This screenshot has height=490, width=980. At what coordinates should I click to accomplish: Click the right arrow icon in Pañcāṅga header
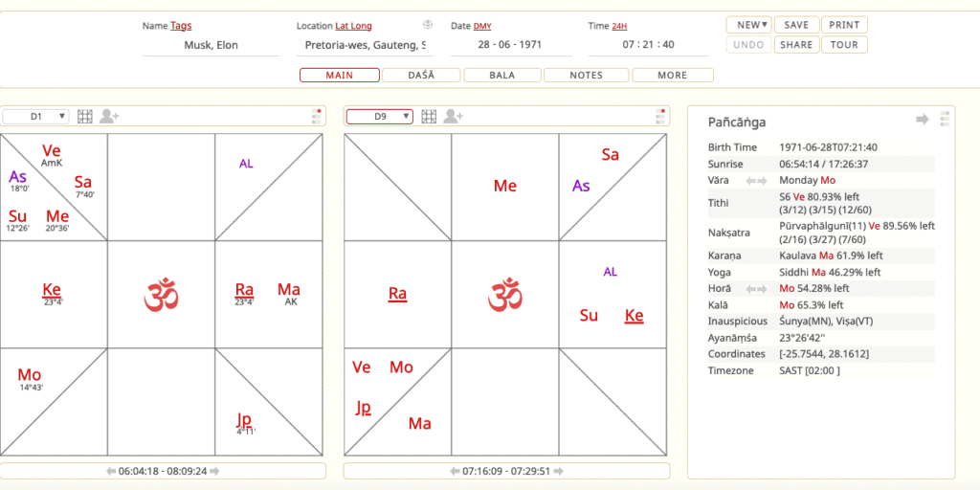point(923,120)
